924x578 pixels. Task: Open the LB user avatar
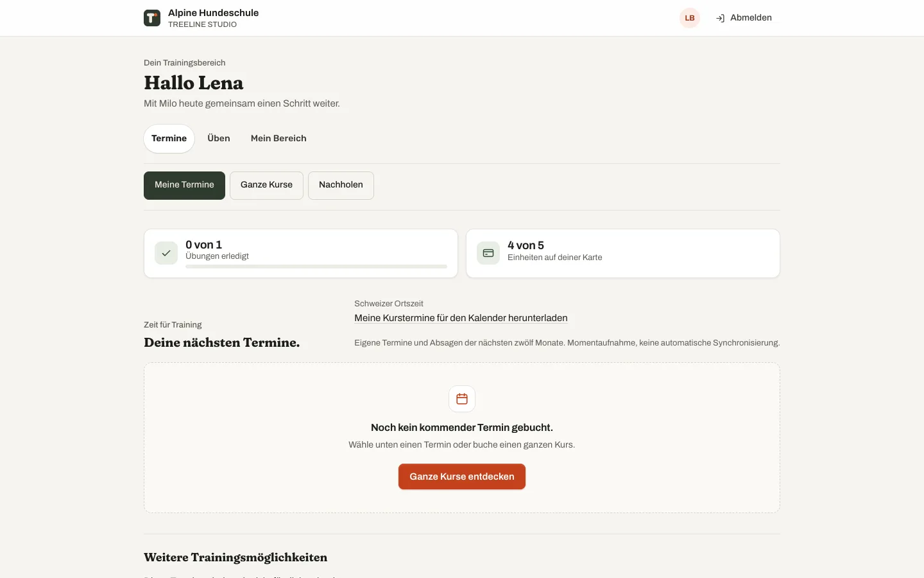click(690, 18)
